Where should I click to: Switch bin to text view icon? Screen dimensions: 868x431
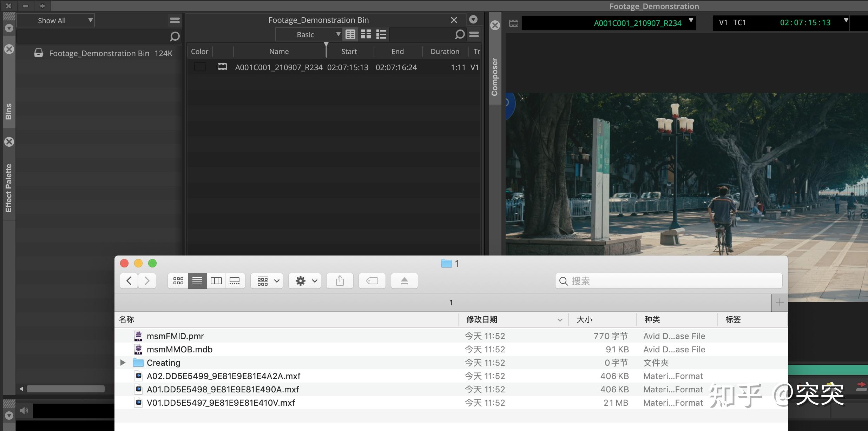[x=350, y=34]
